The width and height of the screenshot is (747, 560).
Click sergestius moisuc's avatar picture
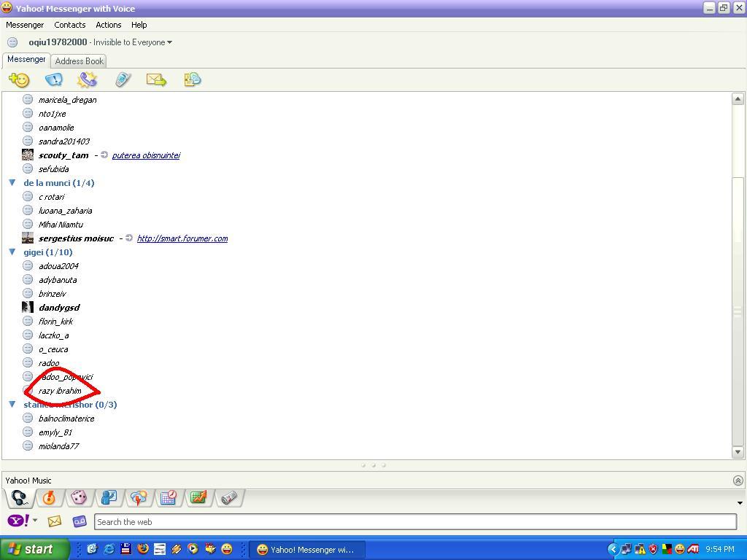click(28, 238)
